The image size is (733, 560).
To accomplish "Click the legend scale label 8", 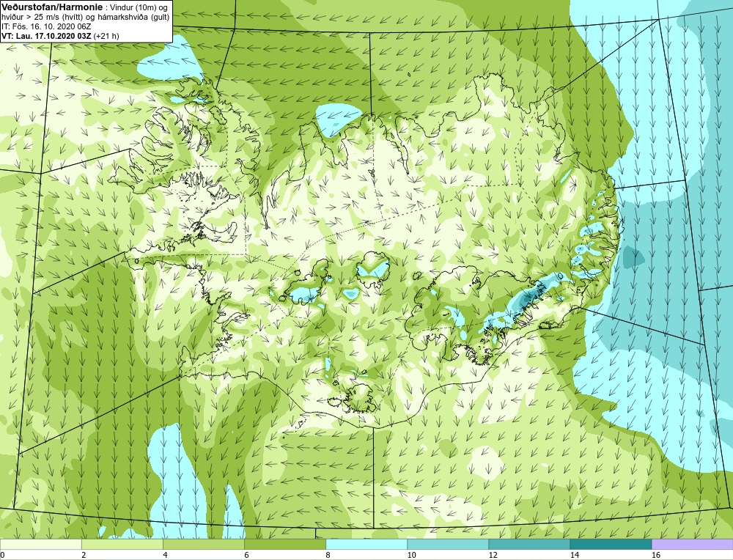I will [x=328, y=555].
